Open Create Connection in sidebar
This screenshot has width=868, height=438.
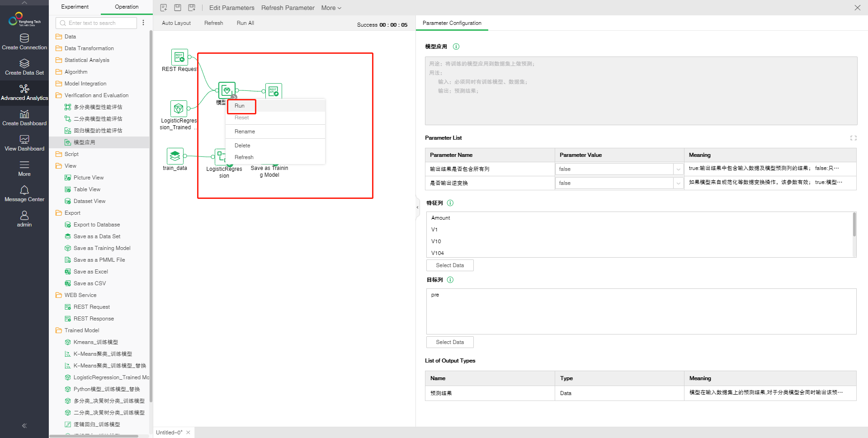click(24, 42)
